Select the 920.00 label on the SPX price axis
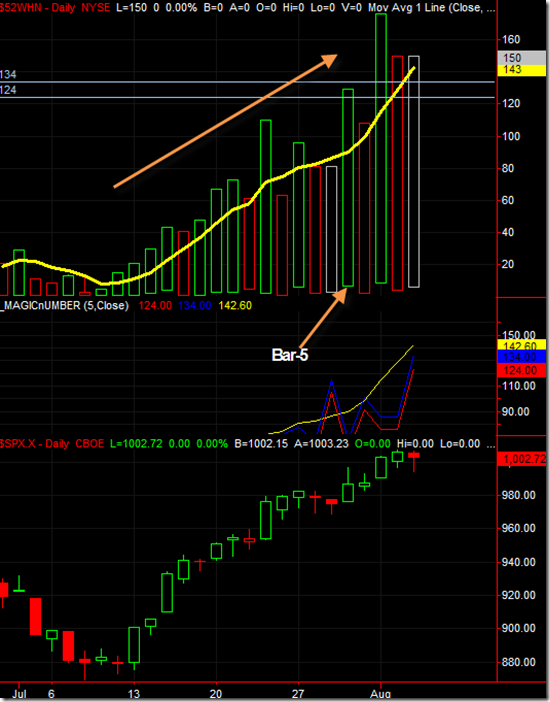550x702 pixels. 519,595
